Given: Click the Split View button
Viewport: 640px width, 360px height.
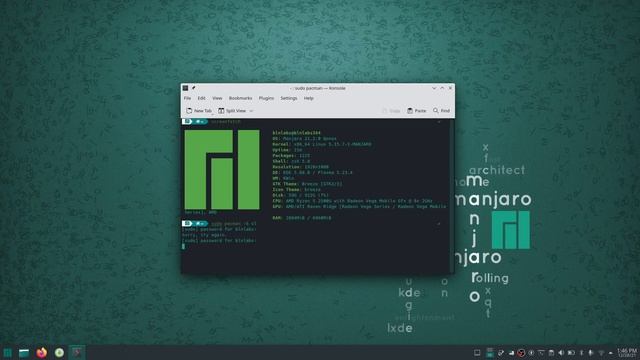Looking at the screenshot, I should click(x=232, y=111).
